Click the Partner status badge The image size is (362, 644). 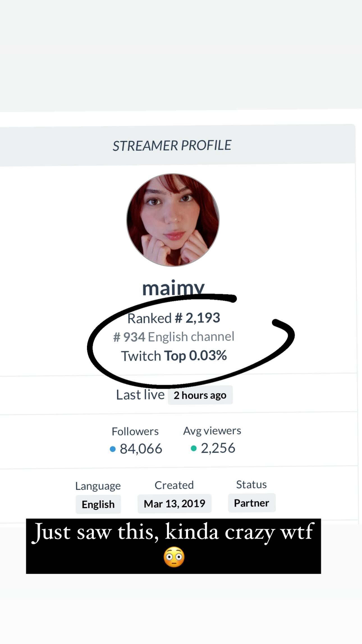point(251,503)
